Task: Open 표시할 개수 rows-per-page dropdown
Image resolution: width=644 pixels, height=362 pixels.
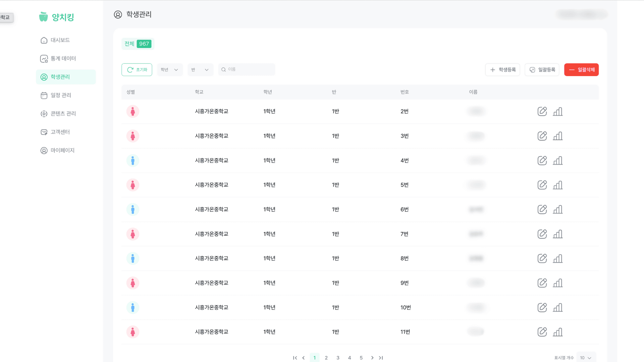Action: pyautogui.click(x=586, y=358)
